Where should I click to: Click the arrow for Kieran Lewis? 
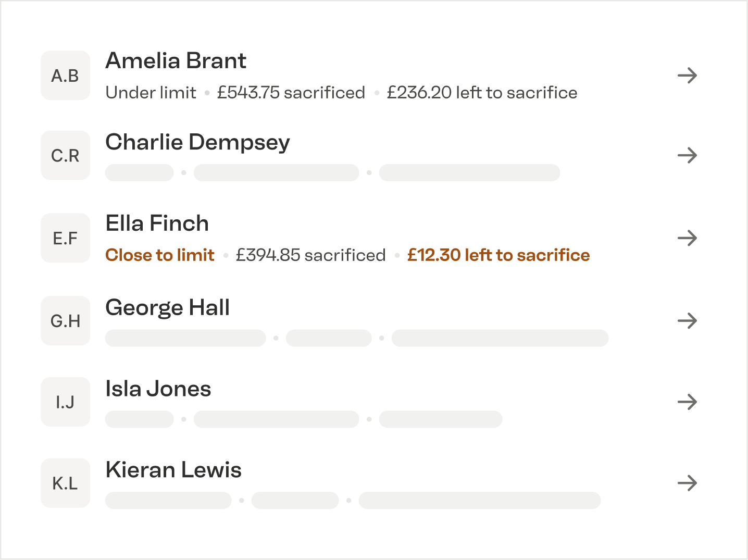pos(687,483)
